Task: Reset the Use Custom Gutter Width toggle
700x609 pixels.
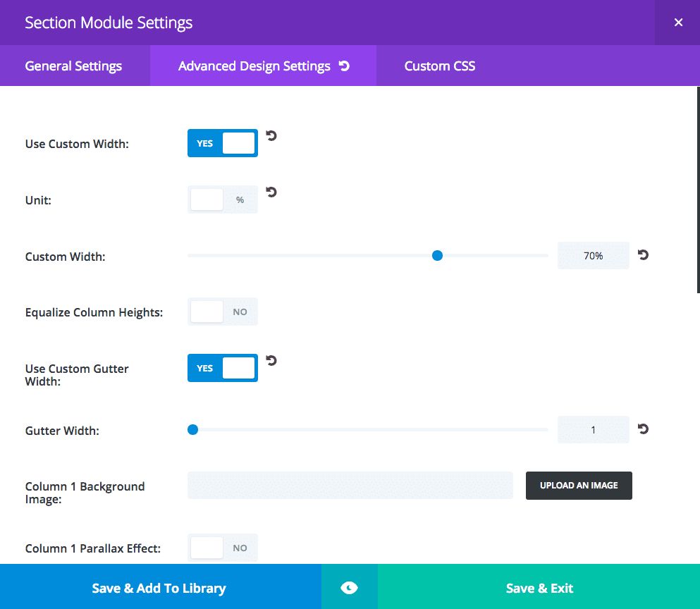Action: 271,361
